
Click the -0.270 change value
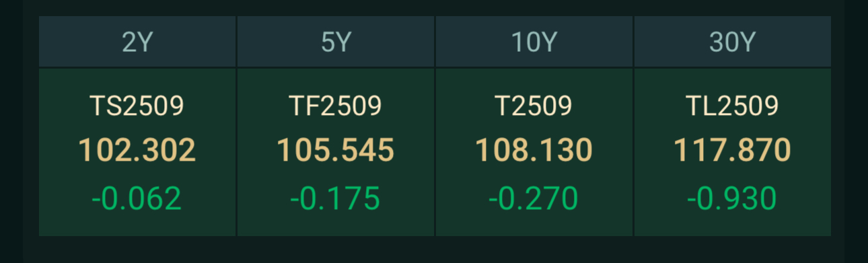[534, 198]
